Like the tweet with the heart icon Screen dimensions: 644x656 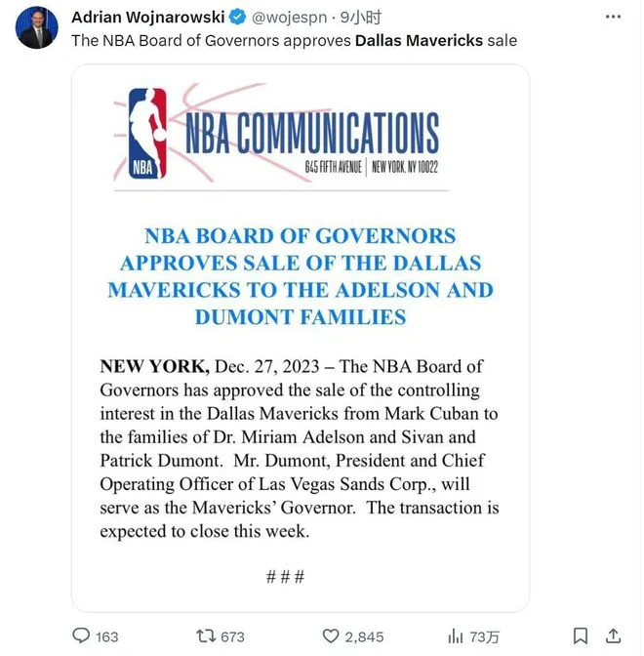pyautogui.click(x=331, y=635)
